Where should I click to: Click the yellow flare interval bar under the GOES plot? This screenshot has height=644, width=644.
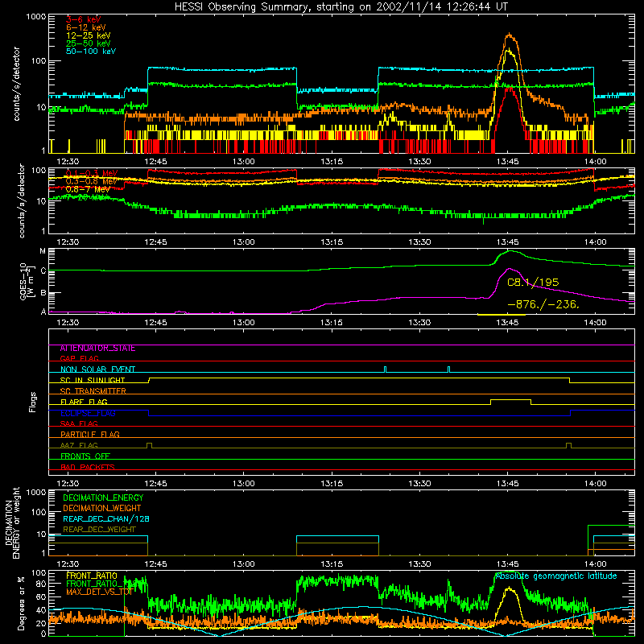(502, 315)
